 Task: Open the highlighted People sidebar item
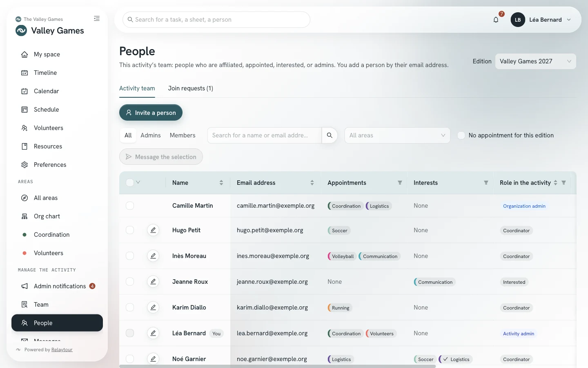click(x=57, y=323)
